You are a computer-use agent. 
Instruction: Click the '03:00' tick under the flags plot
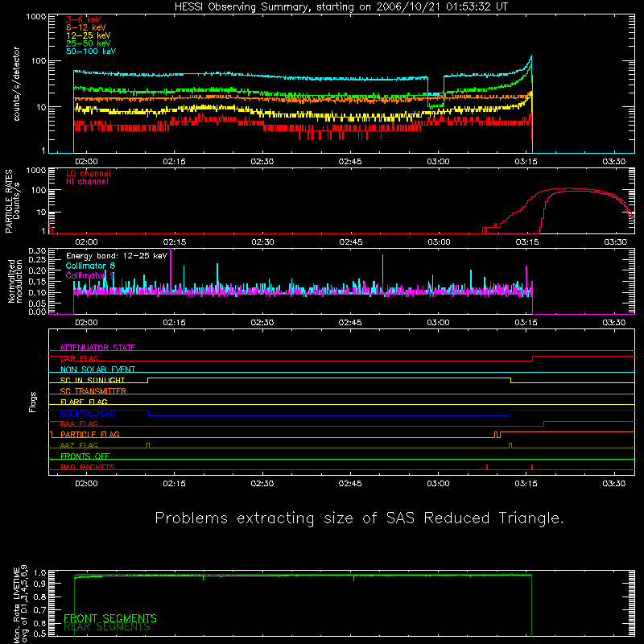tap(438, 484)
